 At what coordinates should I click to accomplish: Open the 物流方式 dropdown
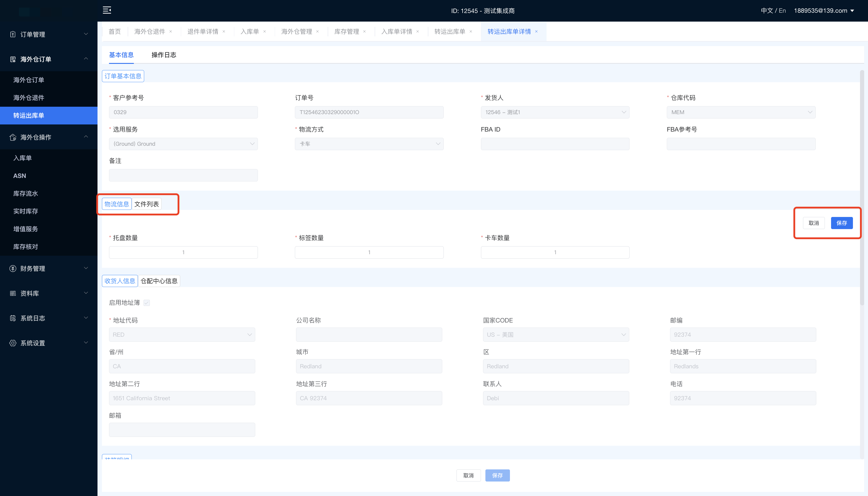click(369, 144)
